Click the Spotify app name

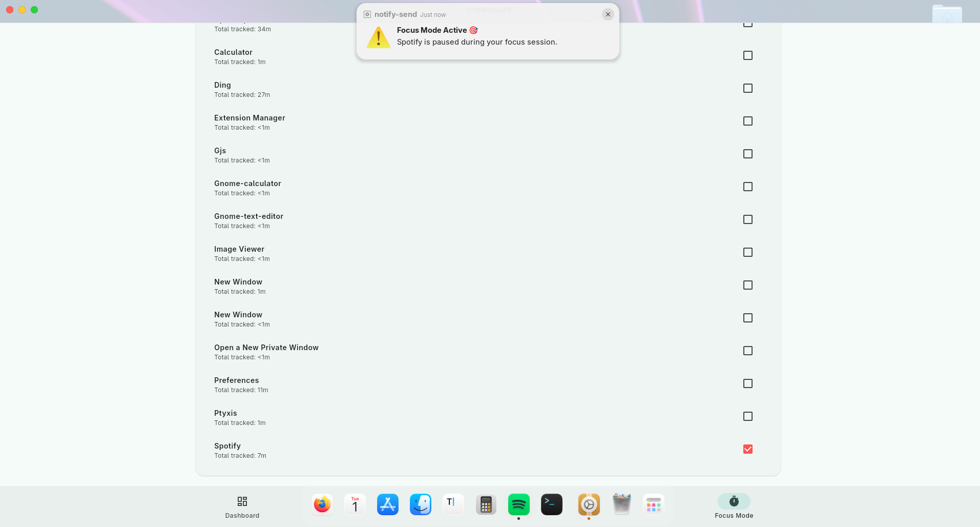click(227, 446)
